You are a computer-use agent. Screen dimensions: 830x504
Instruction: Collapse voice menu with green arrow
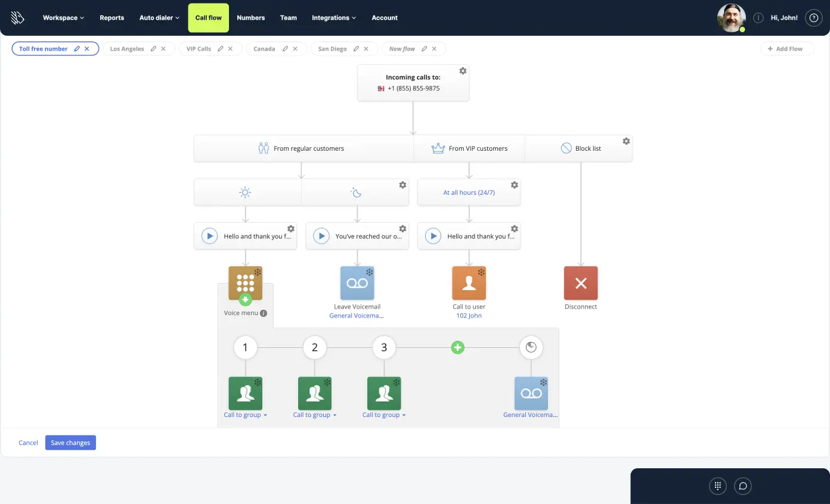point(245,300)
